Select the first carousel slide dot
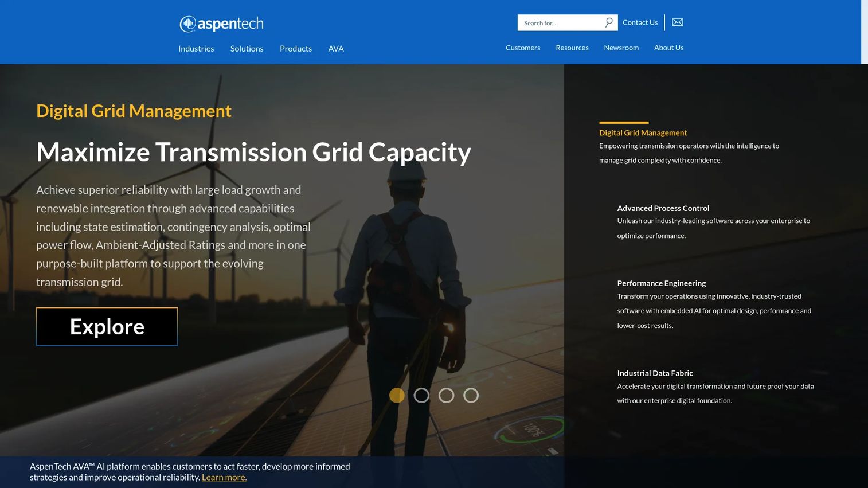 click(397, 395)
